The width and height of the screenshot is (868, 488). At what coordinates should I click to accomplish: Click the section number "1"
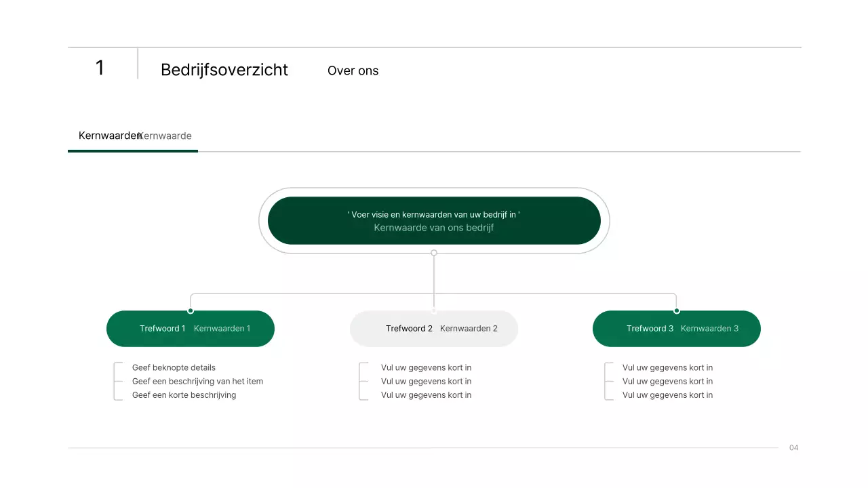tap(100, 68)
